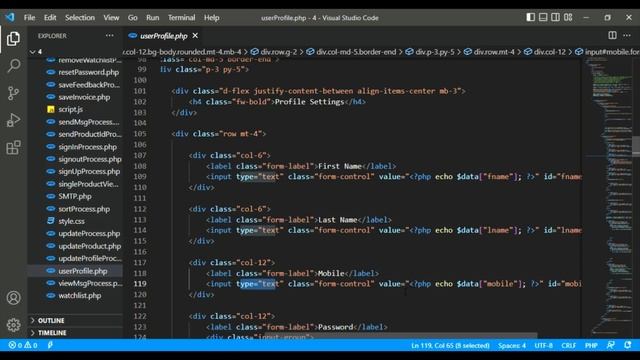The width and height of the screenshot is (640, 360).
Task: Click the errors and warnings status indicator
Action: [x=23, y=345]
